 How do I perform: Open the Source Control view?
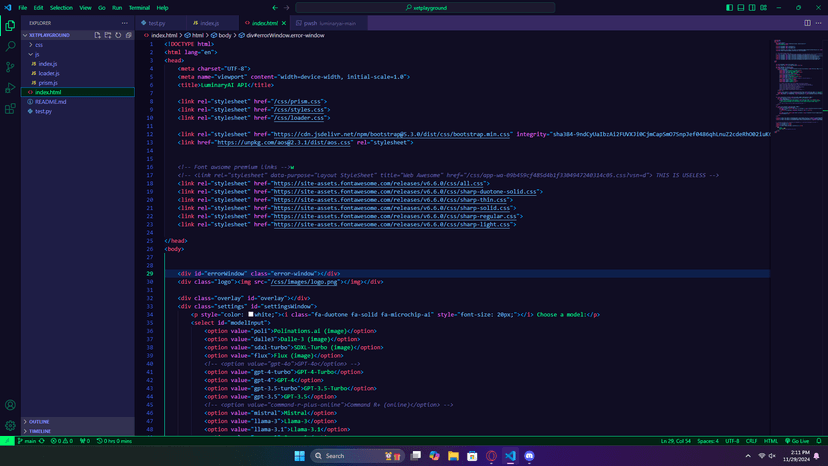(x=10, y=67)
